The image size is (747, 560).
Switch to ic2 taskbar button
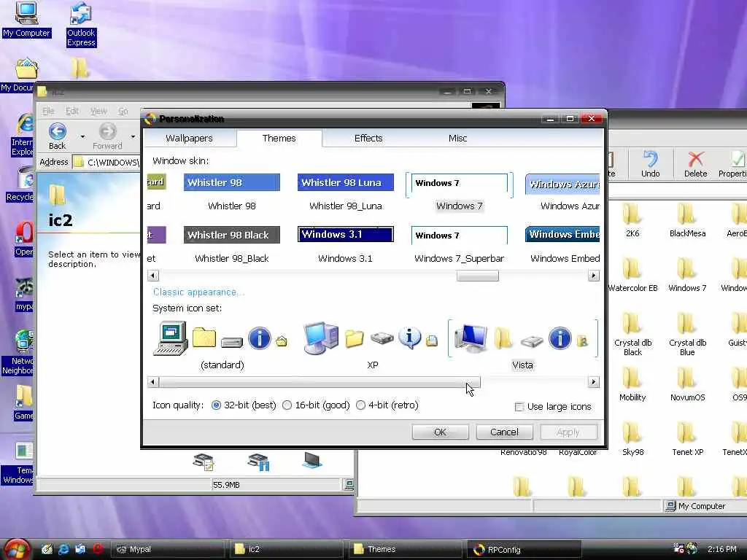285,549
